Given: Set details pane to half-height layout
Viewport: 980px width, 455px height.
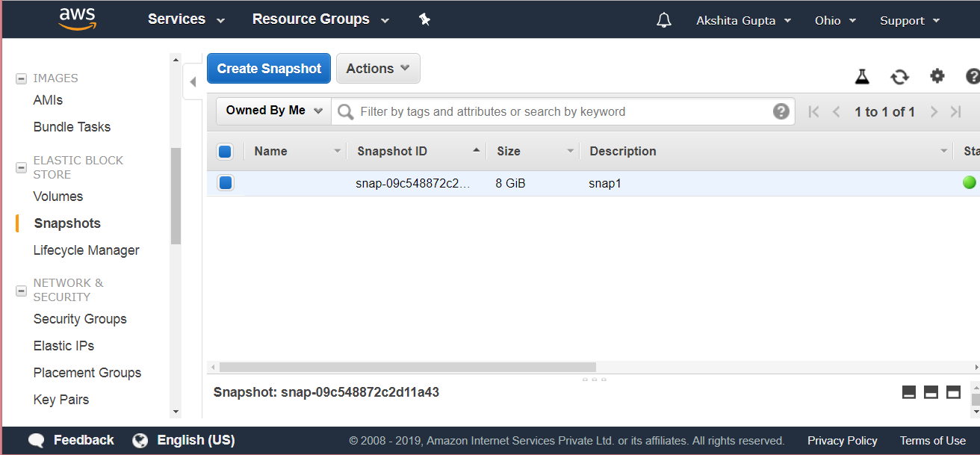Looking at the screenshot, I should (x=931, y=392).
